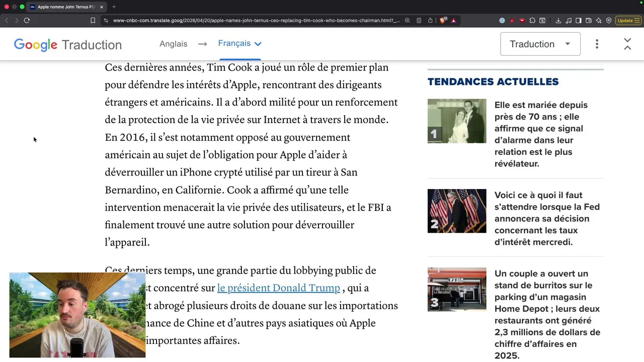Click the Update menu button
Screen dimensions: 644x362
pos(628,21)
